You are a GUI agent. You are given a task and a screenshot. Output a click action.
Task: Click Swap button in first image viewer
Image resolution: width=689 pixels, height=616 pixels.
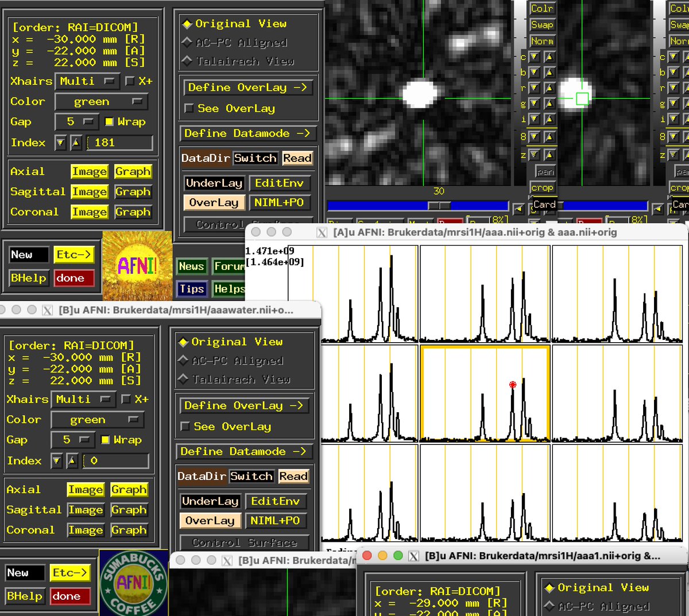541,25
